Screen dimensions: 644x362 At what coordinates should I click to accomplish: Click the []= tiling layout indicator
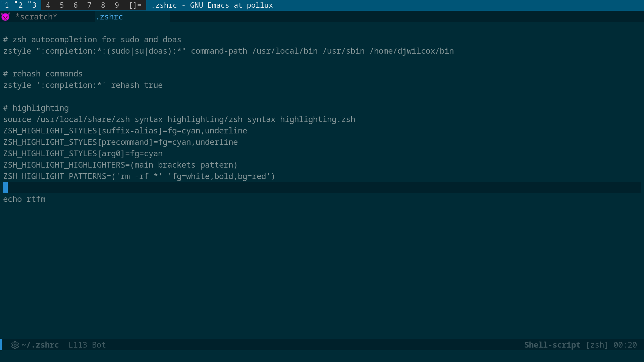click(135, 5)
